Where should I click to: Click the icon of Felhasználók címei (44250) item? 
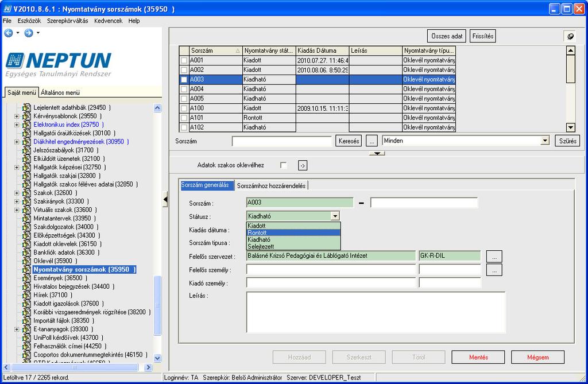click(x=26, y=346)
